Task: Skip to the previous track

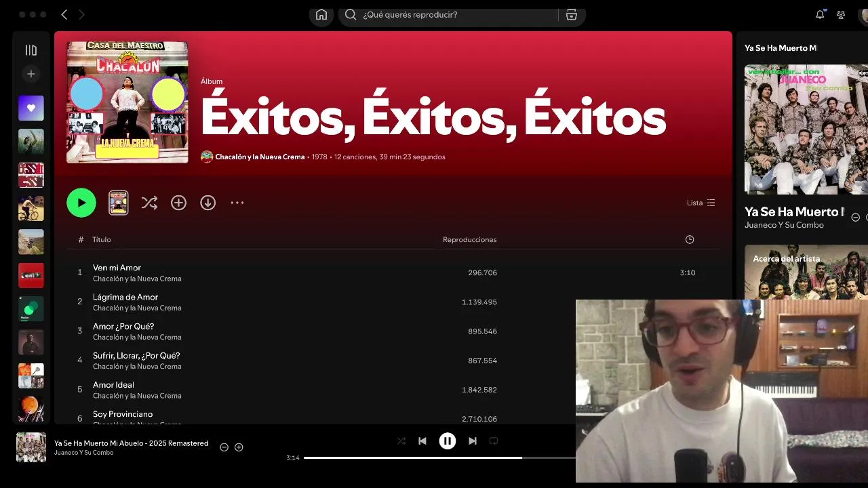Action: pos(422,441)
